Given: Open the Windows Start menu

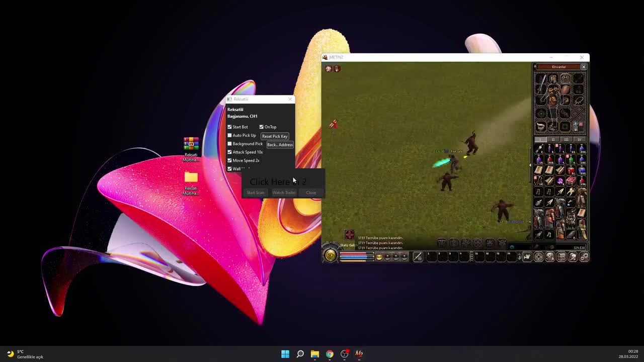Looking at the screenshot, I should click(285, 354).
